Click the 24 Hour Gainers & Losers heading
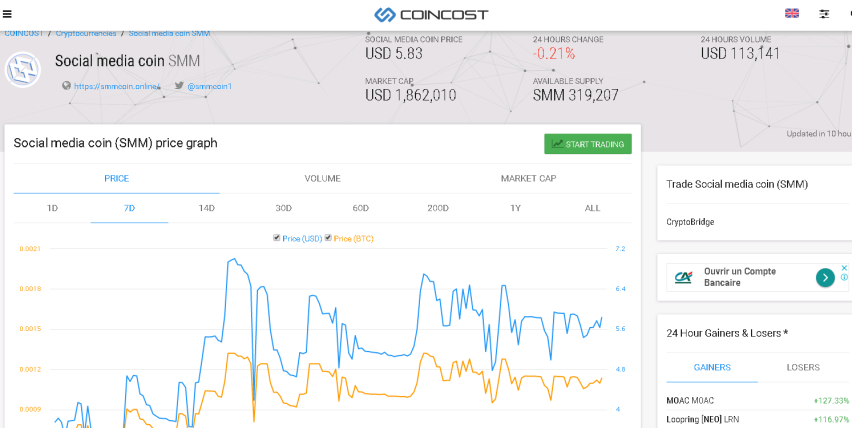Viewport: 852px width, 428px height. [x=727, y=333]
